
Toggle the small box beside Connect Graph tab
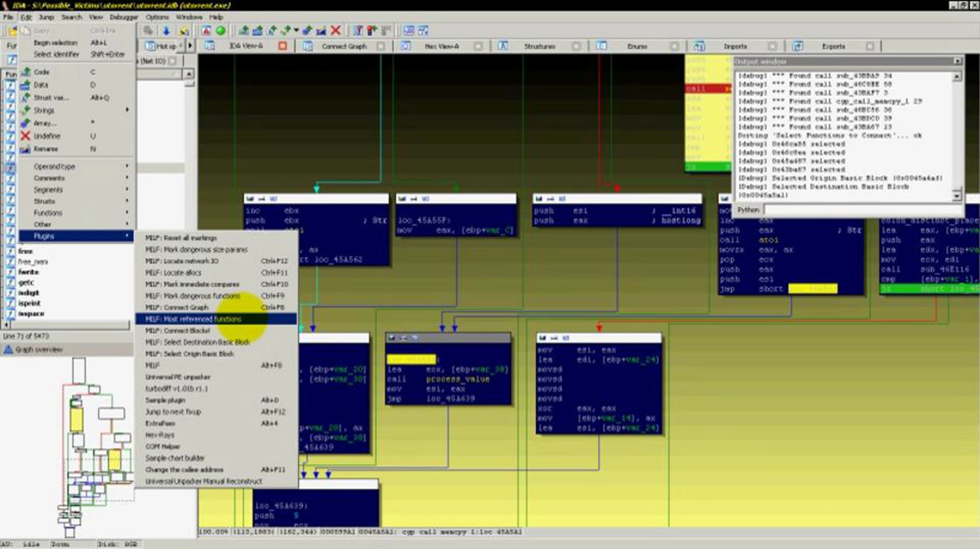[381, 46]
